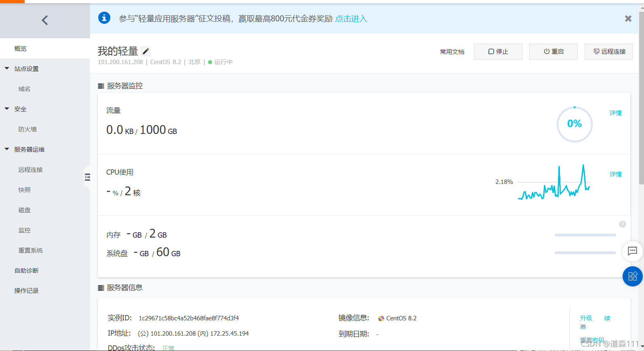Click the 我的轻量 server title

click(x=118, y=51)
